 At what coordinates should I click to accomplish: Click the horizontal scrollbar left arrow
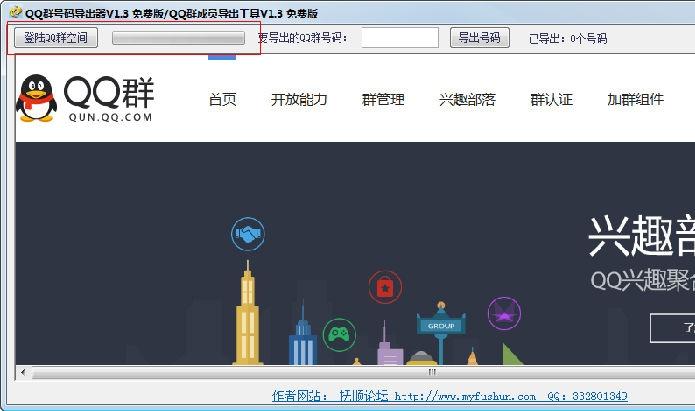(23, 372)
